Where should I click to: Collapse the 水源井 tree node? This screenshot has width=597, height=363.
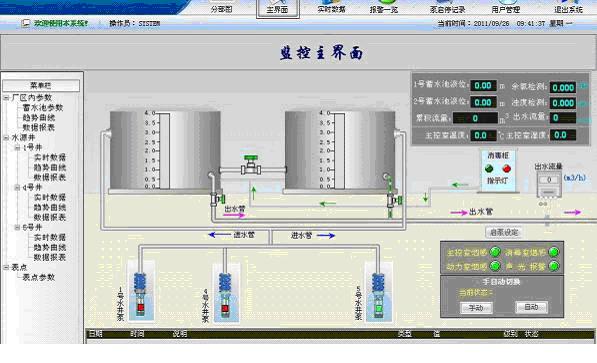(x=6, y=138)
